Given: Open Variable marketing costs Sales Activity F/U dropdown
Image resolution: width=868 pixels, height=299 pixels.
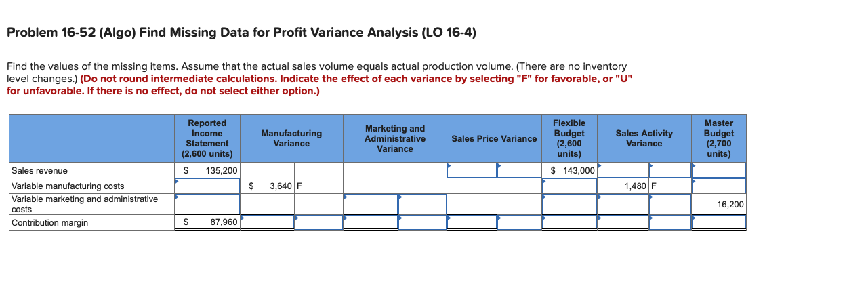Looking at the screenshot, I should pos(669,204).
